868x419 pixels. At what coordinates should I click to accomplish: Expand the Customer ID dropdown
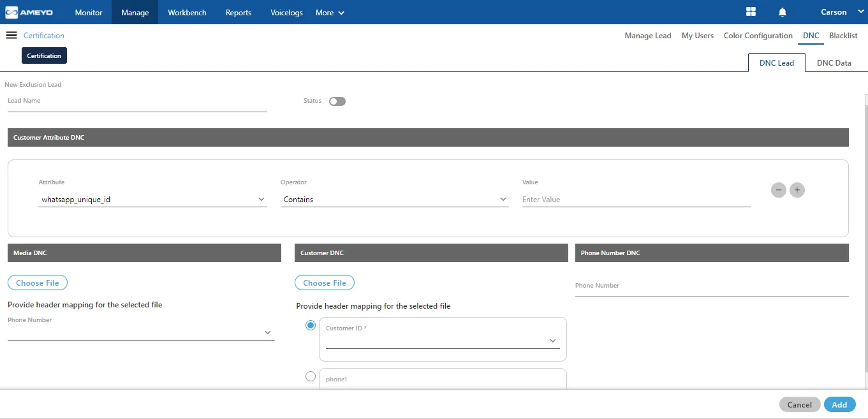click(443, 341)
